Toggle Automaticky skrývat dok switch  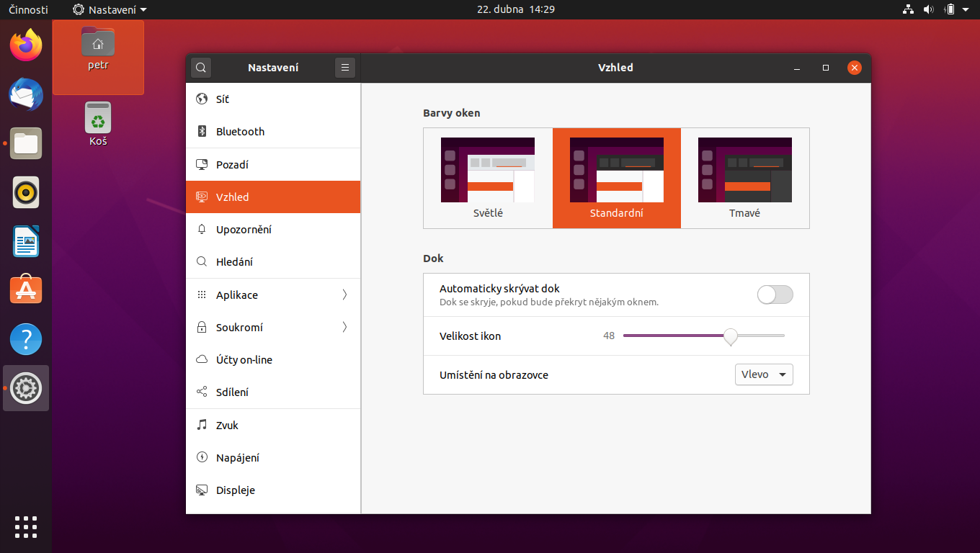(x=775, y=295)
